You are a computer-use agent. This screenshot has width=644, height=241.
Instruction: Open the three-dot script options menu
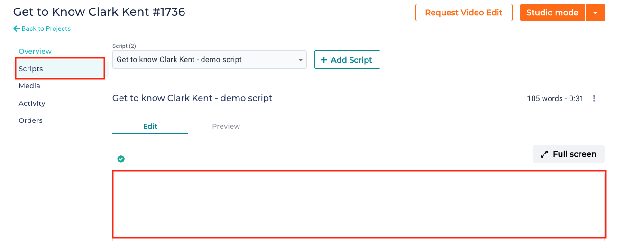[594, 99]
